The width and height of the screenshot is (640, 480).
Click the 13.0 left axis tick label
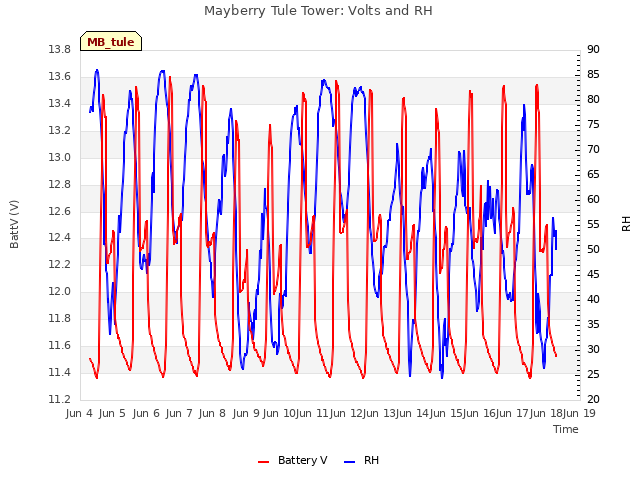[60, 157]
